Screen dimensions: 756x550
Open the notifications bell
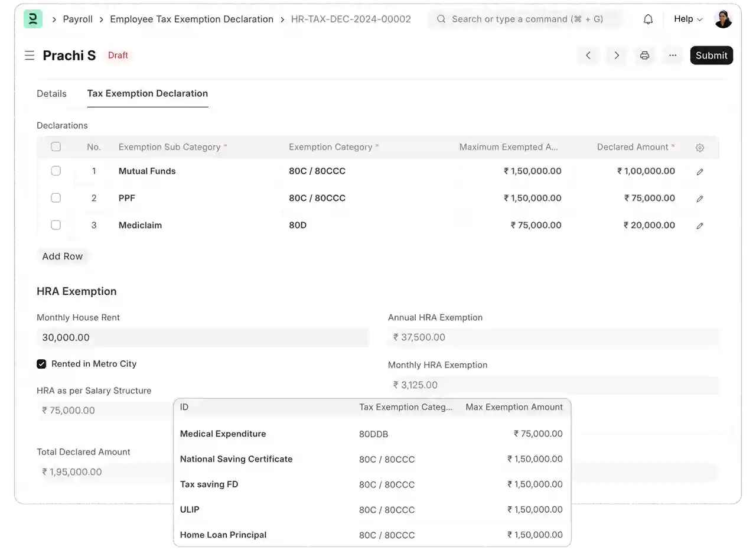tap(648, 19)
